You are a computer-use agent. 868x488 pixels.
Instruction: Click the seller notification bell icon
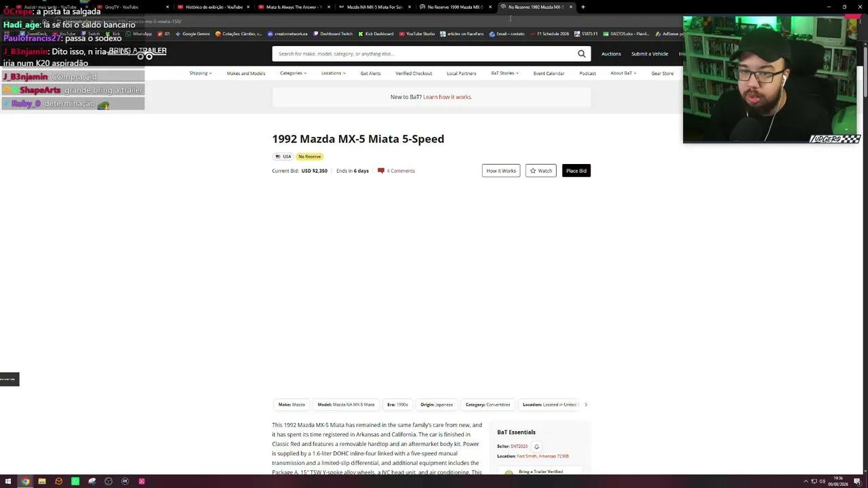[536, 447]
